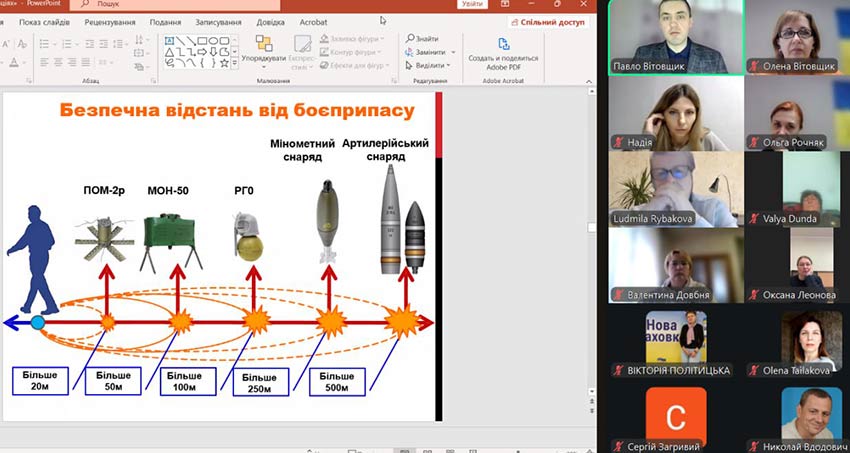Click the Shape Outline (Контур фігури) icon
This screenshot has height=453, width=850.
coord(324,52)
